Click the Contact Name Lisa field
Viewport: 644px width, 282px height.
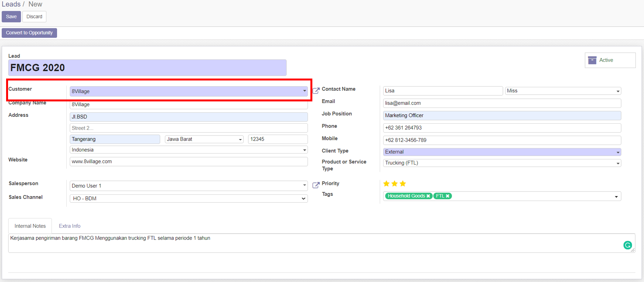443,91
